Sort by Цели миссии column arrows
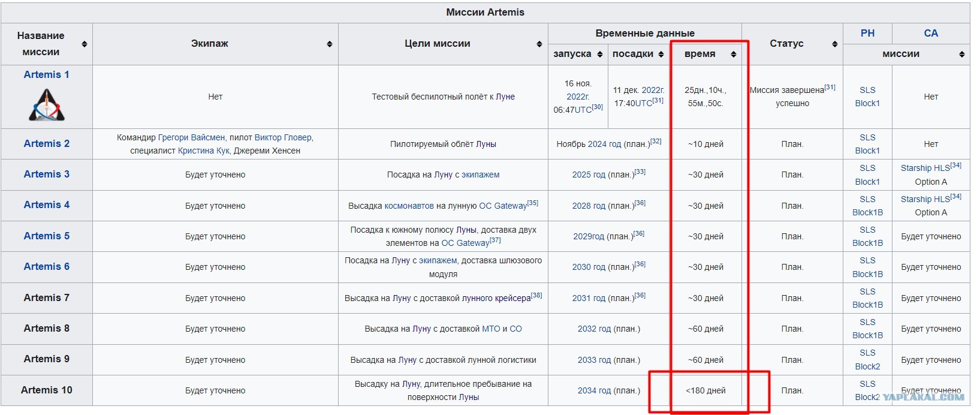Image resolution: width=980 pixels, height=415 pixels. (539, 44)
